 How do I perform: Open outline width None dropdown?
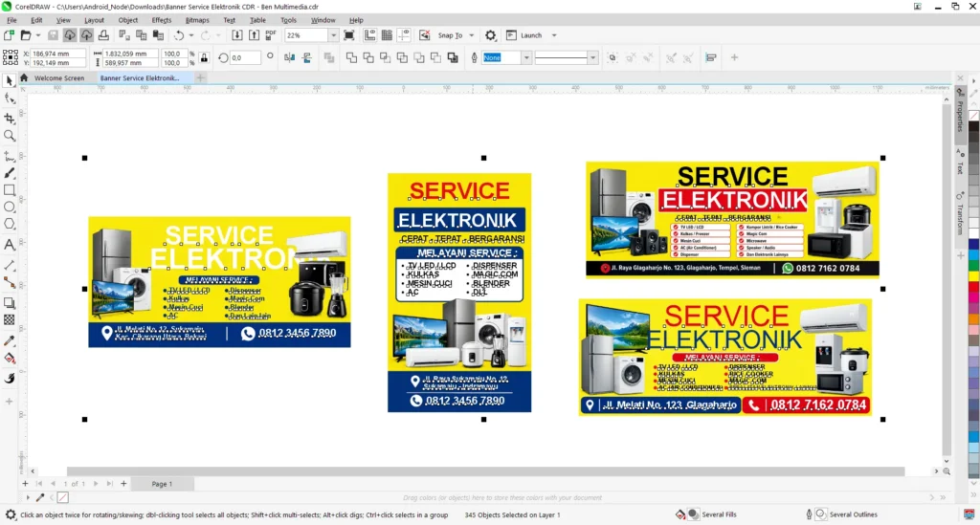[x=526, y=57]
